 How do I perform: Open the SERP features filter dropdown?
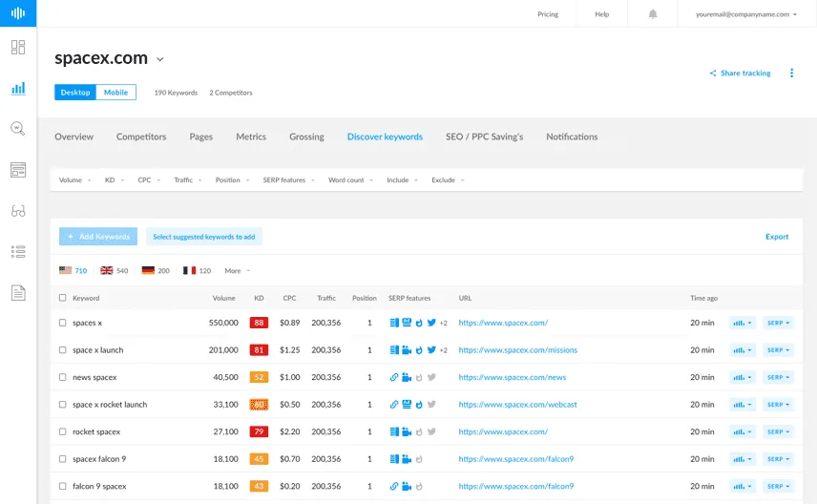point(286,180)
